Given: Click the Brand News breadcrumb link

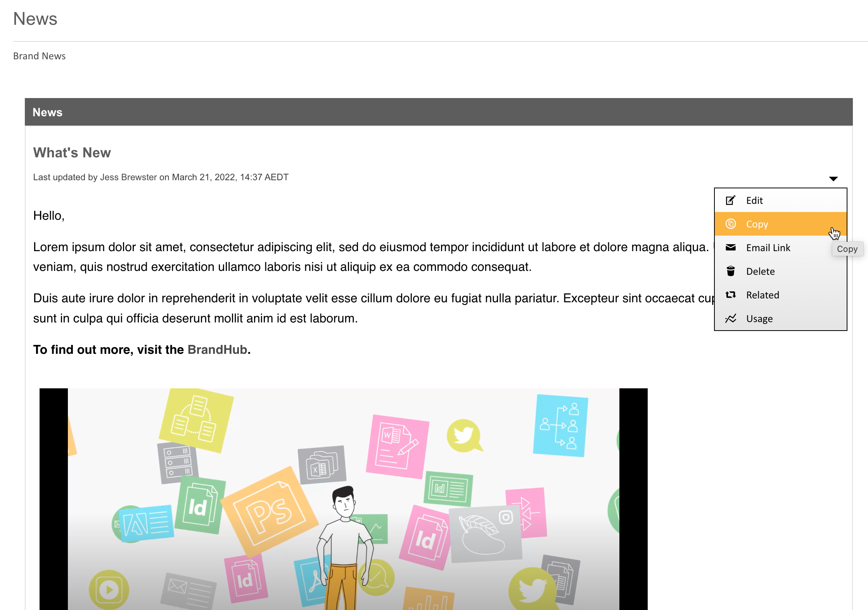Looking at the screenshot, I should (x=39, y=56).
